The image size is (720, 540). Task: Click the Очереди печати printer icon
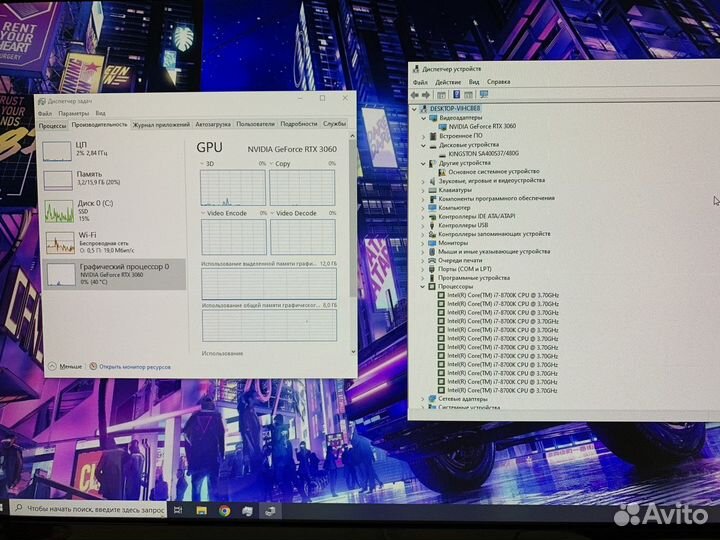click(432, 260)
